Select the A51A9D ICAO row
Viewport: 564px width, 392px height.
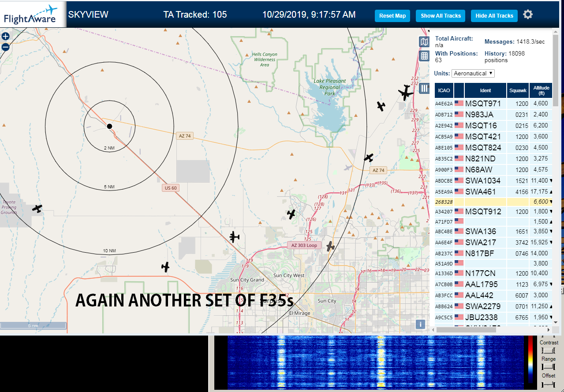tap(493, 263)
